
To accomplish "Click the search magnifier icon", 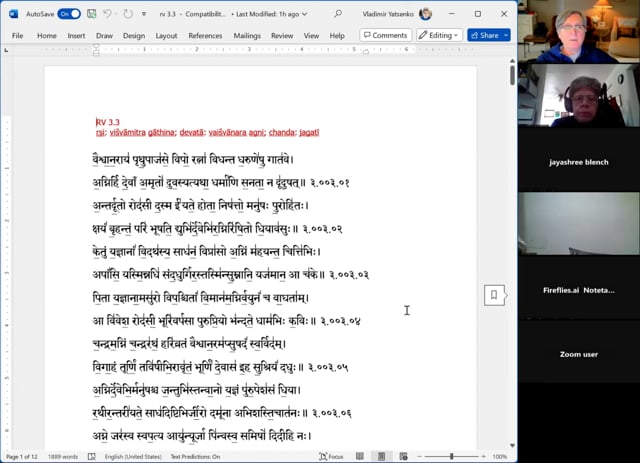I will point(338,14).
